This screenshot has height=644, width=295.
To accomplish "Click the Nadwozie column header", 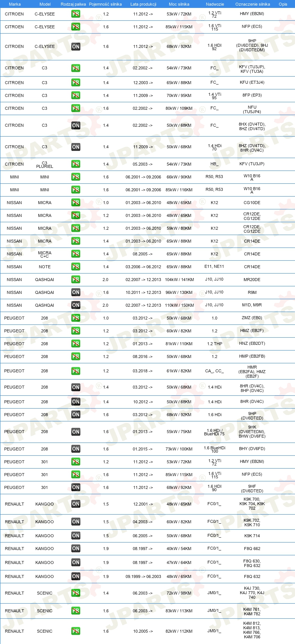I will (215, 4).
